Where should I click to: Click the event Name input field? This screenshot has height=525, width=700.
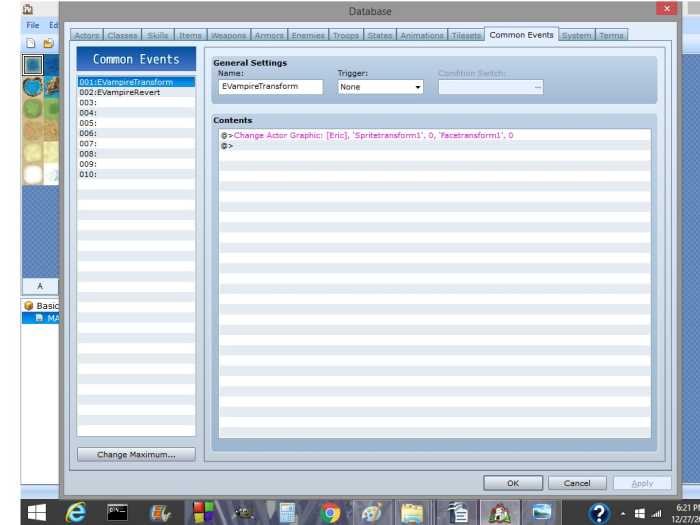(270, 87)
